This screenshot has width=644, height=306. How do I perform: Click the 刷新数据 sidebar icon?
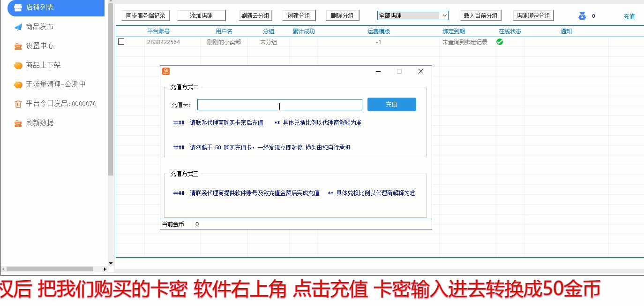(x=18, y=123)
